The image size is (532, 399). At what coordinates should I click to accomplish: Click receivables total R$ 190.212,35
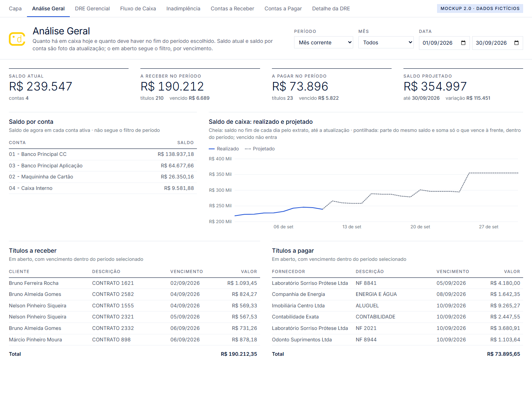239,354
